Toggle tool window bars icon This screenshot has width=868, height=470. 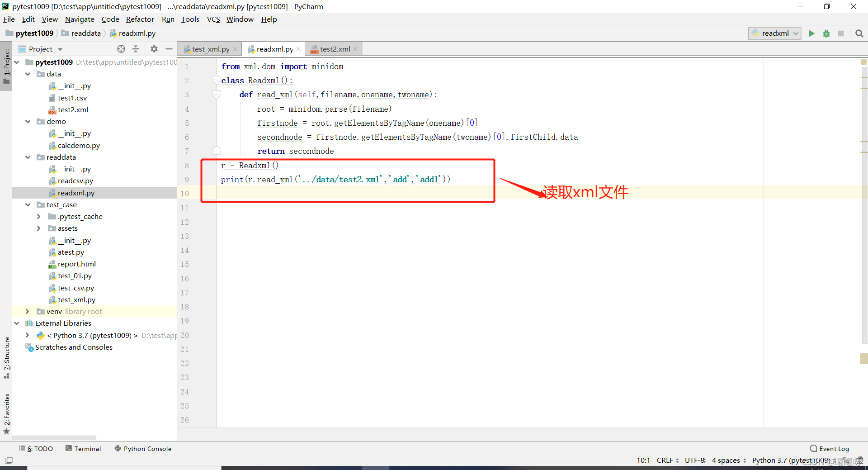pyautogui.click(x=9, y=461)
